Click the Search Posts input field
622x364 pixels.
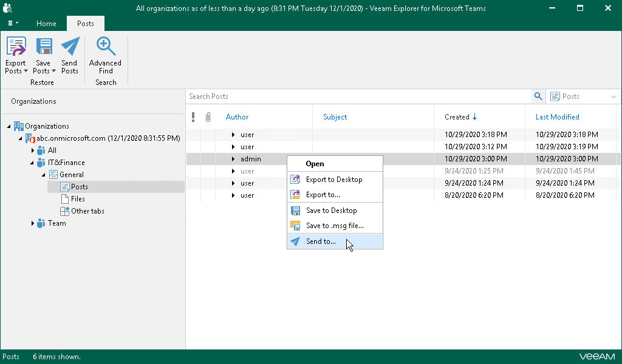(x=358, y=96)
